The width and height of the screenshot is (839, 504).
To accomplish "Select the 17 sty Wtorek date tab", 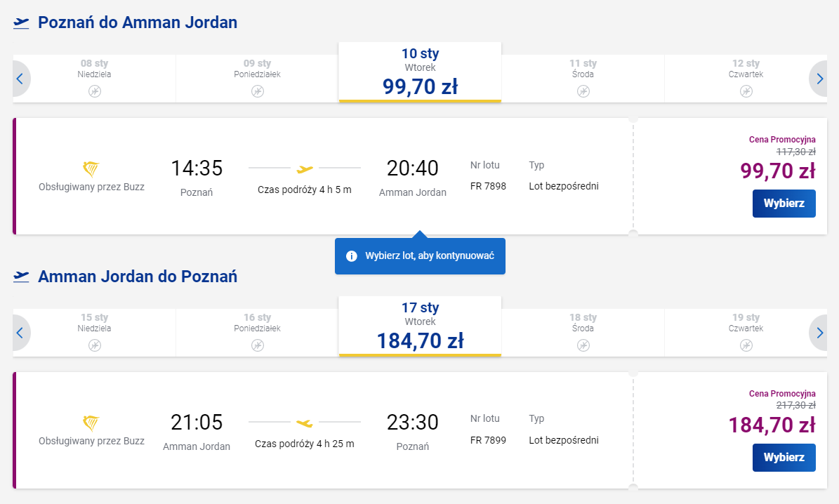I will pos(420,326).
